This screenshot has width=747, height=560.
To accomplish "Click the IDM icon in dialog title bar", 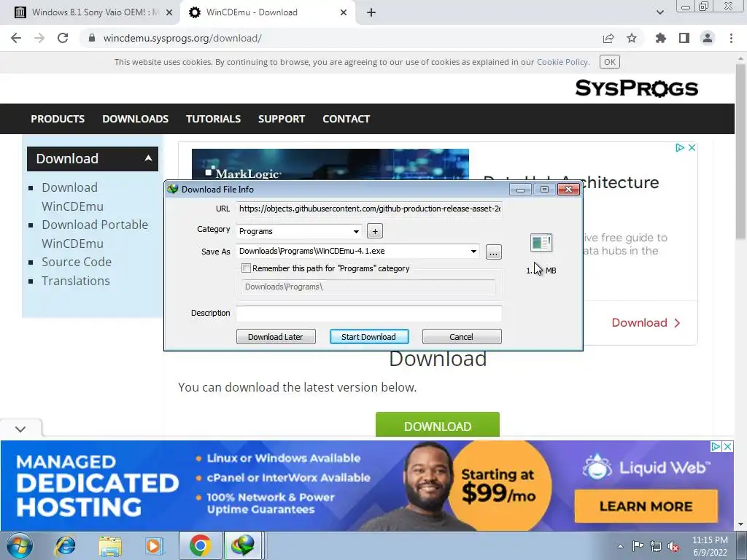I will (x=172, y=189).
